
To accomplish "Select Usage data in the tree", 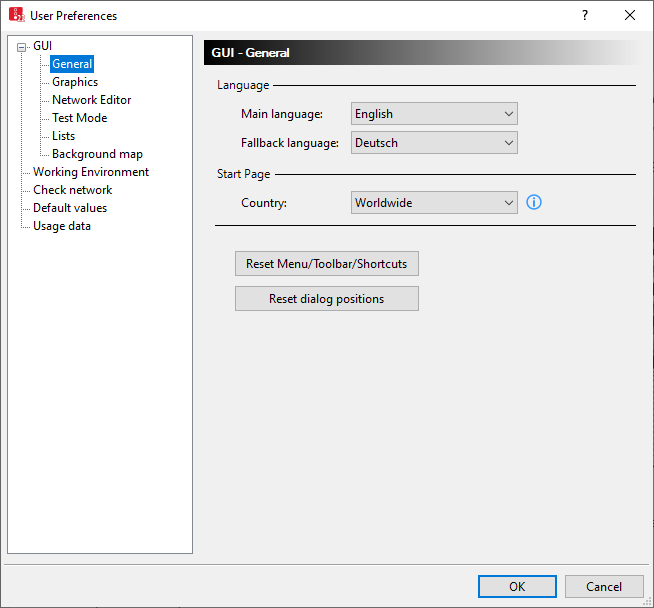I will click(62, 226).
